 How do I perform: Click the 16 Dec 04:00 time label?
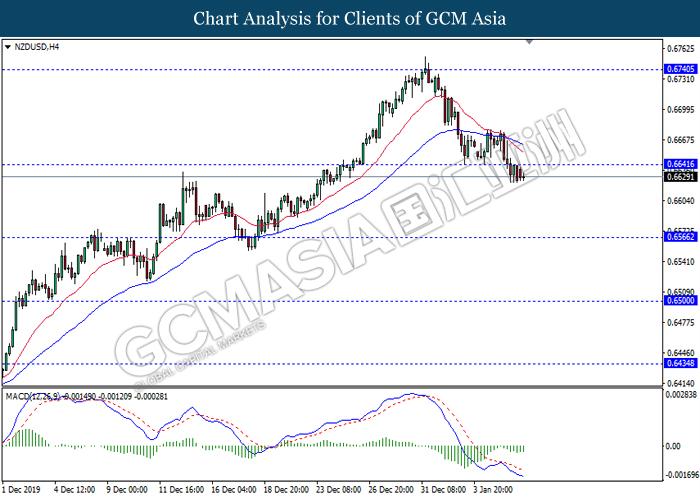[x=233, y=490]
